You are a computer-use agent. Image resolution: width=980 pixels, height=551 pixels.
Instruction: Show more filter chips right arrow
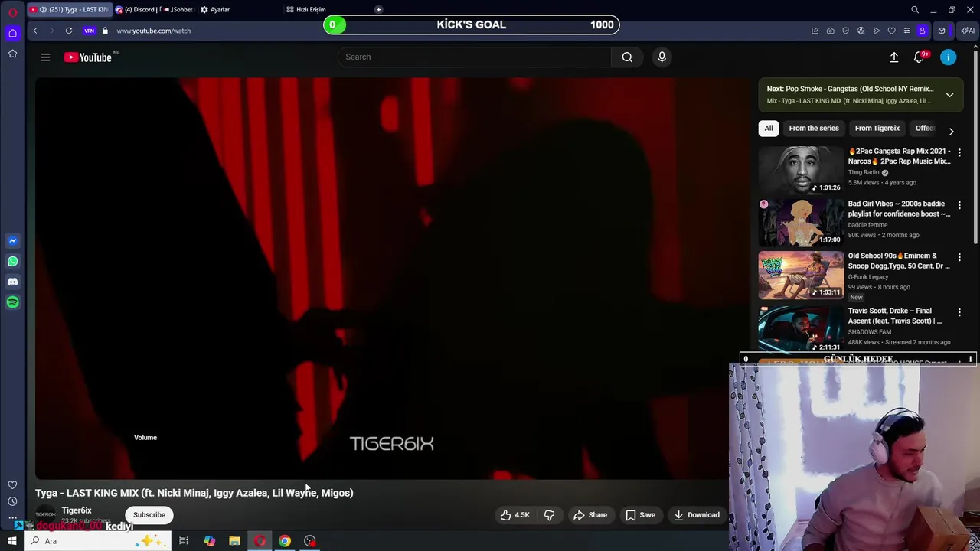[951, 131]
